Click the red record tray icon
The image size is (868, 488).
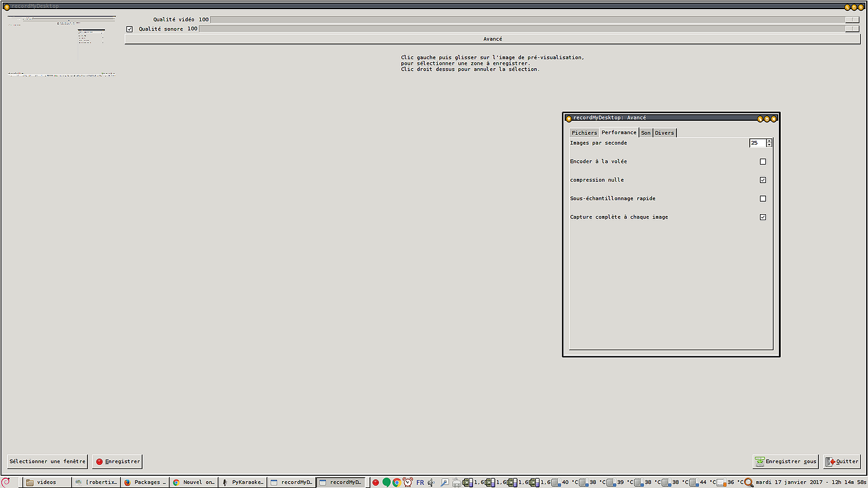pyautogui.click(x=376, y=483)
